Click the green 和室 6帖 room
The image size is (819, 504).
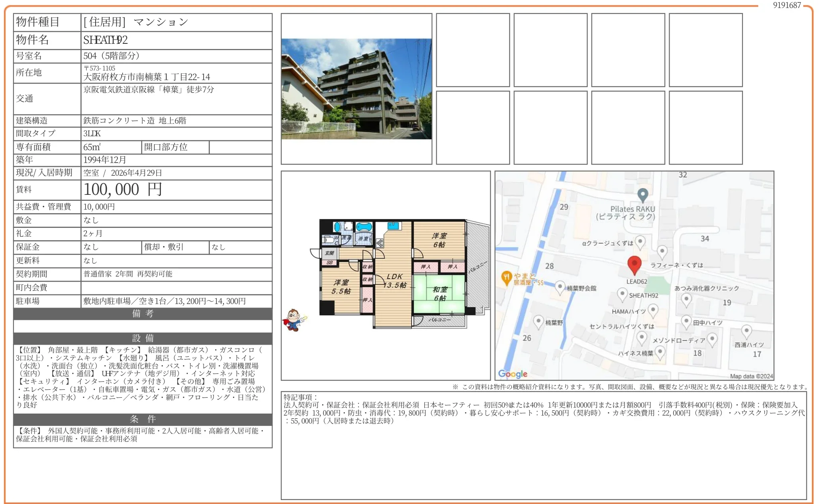pos(439,294)
